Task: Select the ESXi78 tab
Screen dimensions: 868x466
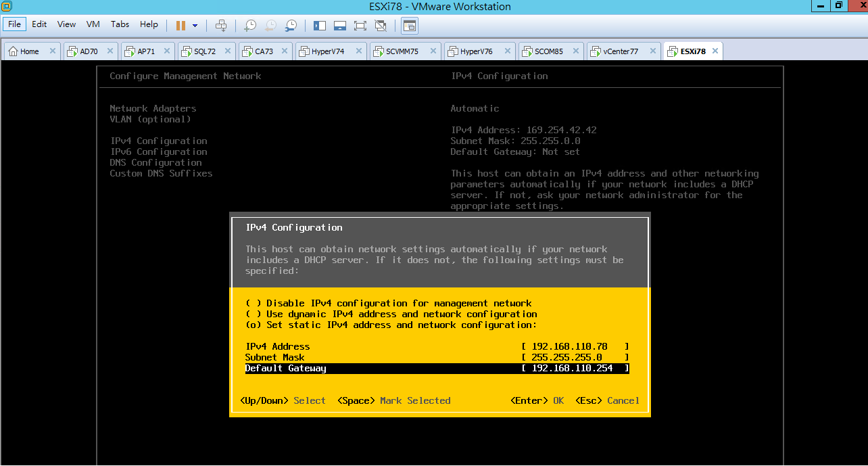Action: pos(693,51)
